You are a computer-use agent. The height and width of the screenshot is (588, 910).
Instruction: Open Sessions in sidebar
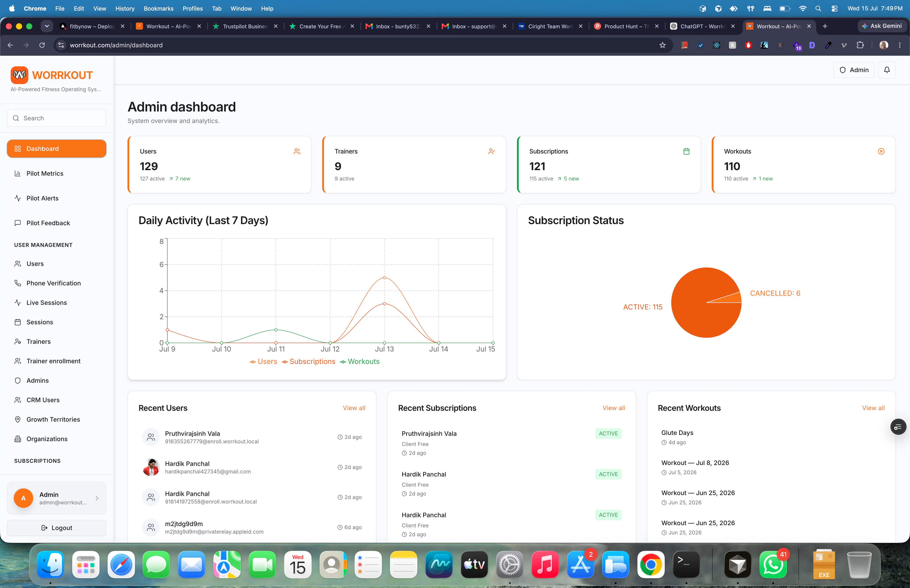(56, 322)
